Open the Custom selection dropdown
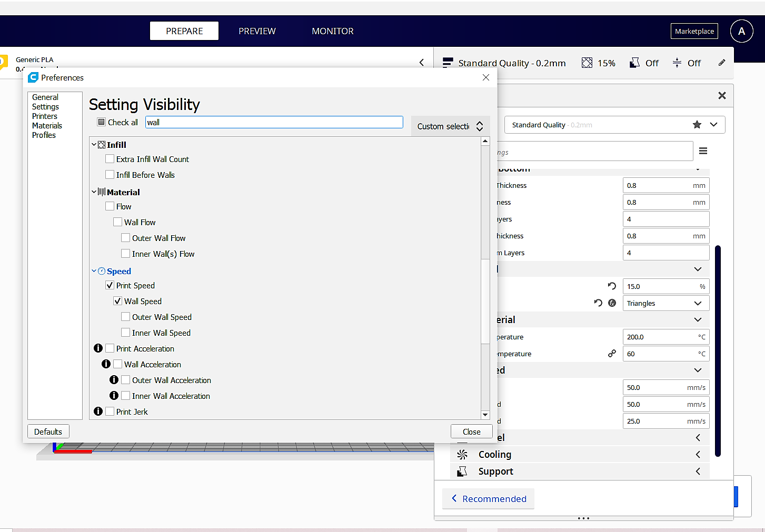The height and width of the screenshot is (532, 765). point(450,126)
